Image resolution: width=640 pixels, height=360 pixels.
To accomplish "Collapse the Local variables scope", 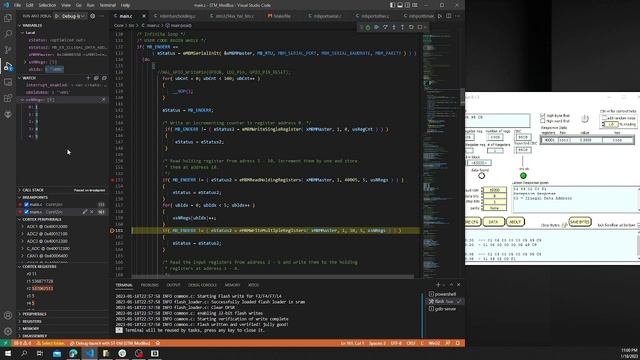I will pyautogui.click(x=22, y=33).
